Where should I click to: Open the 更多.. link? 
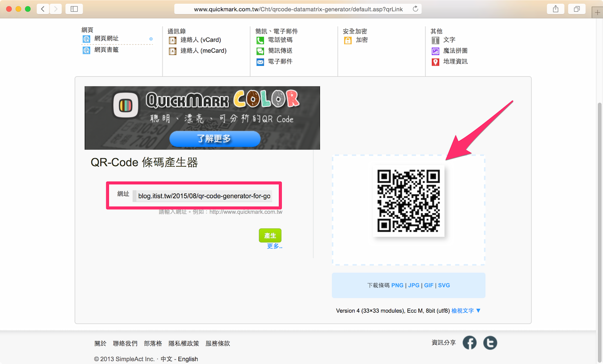click(275, 246)
